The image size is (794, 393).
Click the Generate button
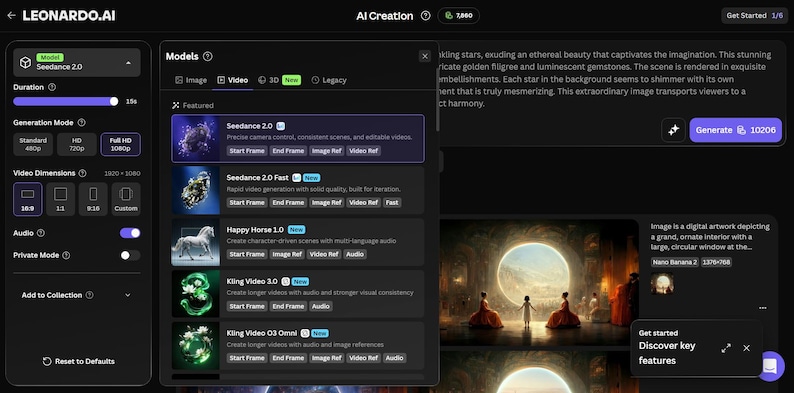click(735, 130)
